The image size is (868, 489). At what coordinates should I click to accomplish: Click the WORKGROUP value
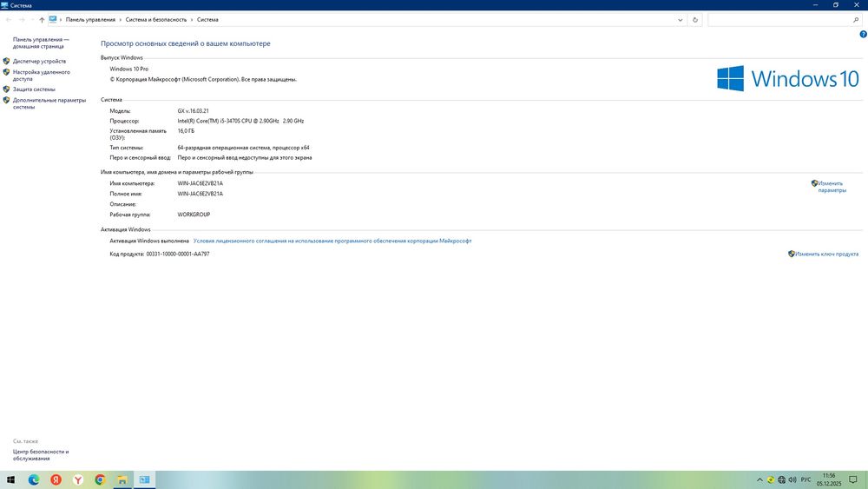point(194,215)
